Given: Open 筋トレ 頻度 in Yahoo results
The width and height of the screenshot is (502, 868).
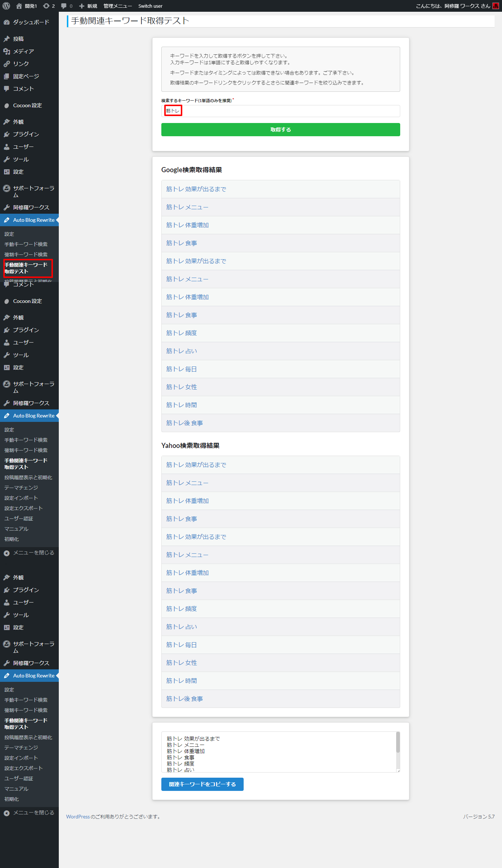Looking at the screenshot, I should tap(182, 609).
